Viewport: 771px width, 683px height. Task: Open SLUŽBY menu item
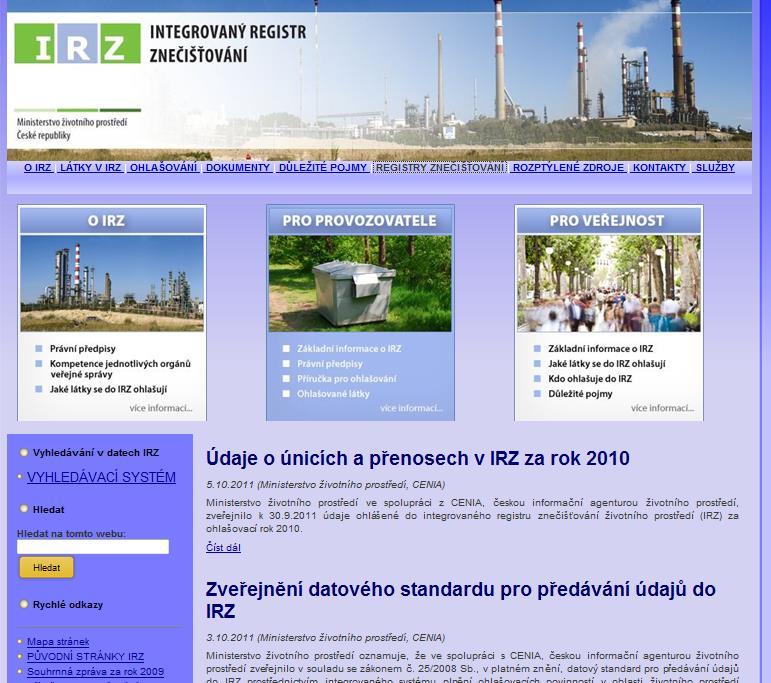[715, 167]
